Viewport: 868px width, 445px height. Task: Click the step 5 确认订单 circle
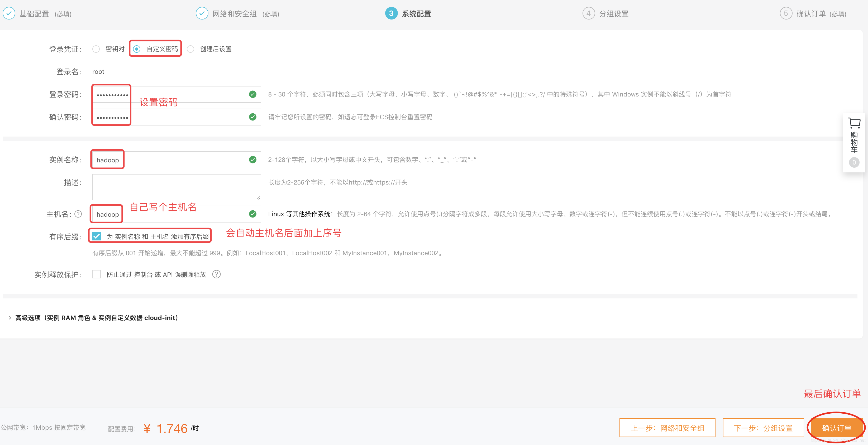(786, 13)
